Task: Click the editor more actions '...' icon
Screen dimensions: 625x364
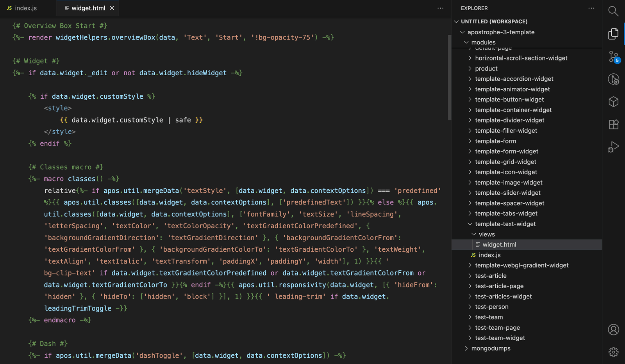Action: (x=441, y=8)
